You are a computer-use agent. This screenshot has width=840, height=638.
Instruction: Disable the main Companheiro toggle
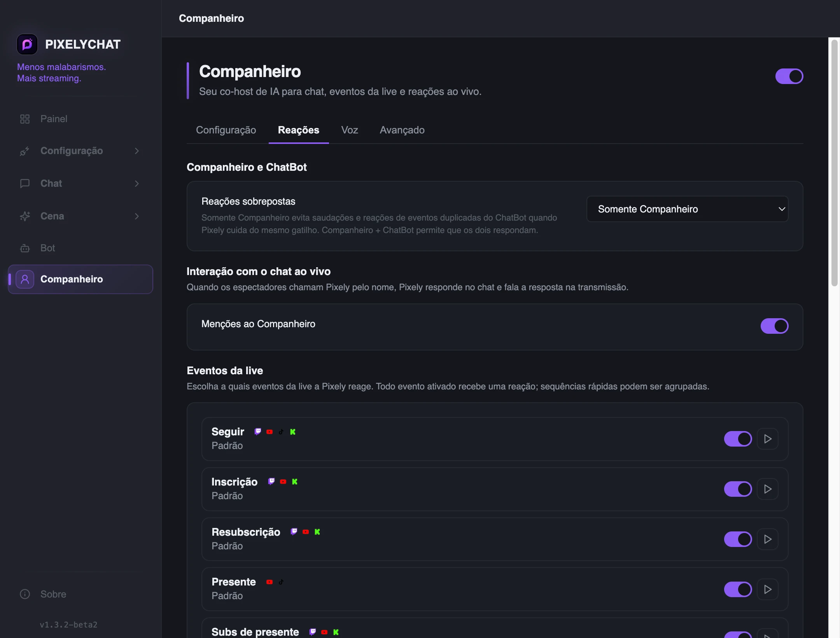click(x=789, y=76)
